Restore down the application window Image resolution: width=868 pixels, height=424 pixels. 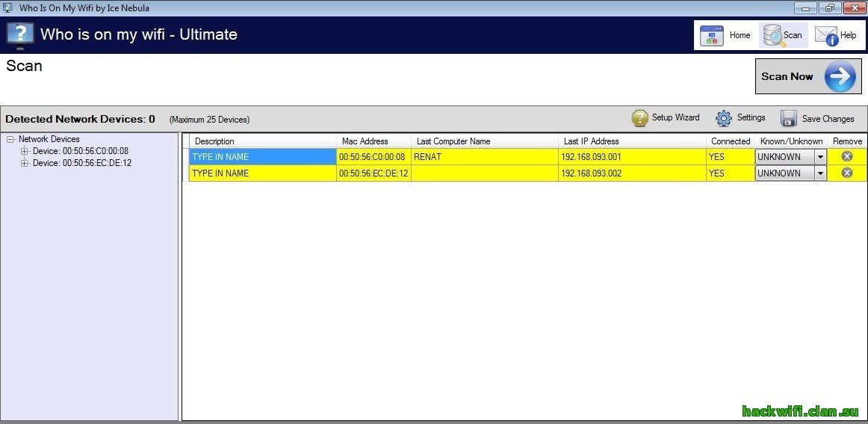click(829, 7)
